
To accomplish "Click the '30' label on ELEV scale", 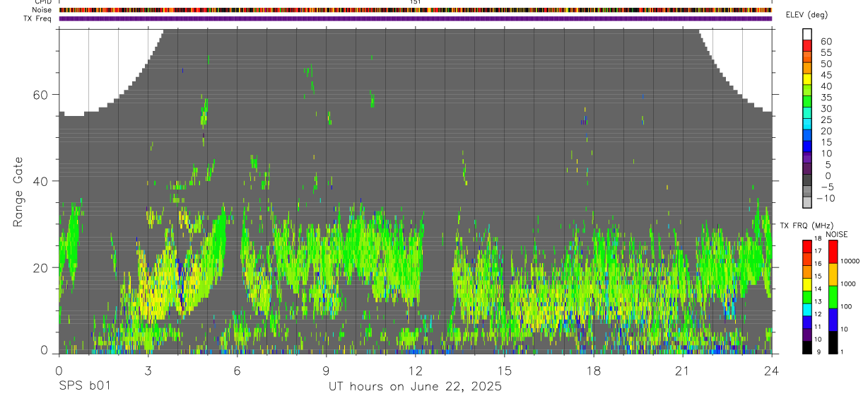I will point(826,108).
